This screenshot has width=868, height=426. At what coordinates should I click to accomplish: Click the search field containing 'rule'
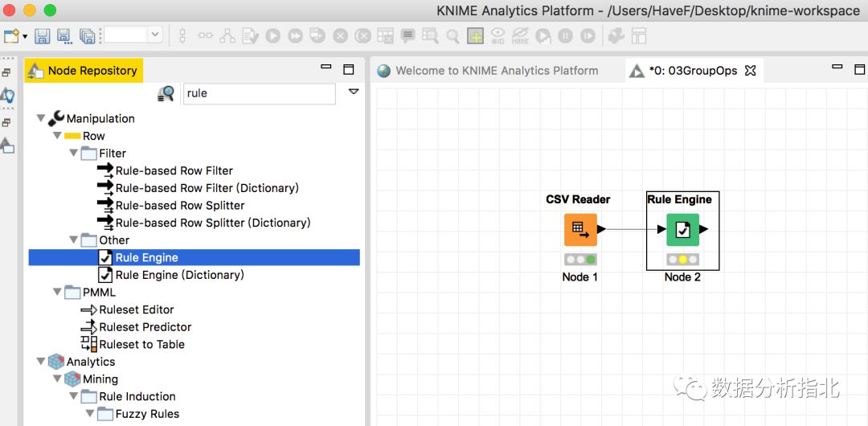(x=259, y=93)
